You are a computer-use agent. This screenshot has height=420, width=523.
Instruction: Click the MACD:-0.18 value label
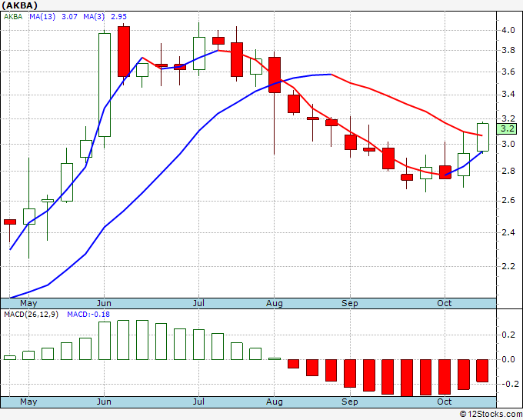coord(88,315)
